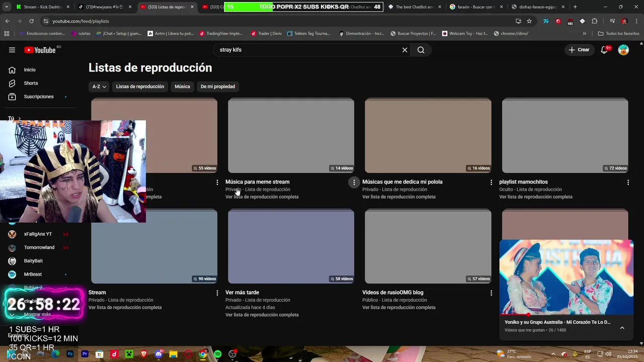Bookmark this page with the star
Image resolution: width=644 pixels, height=362 pixels.
pos(529,21)
